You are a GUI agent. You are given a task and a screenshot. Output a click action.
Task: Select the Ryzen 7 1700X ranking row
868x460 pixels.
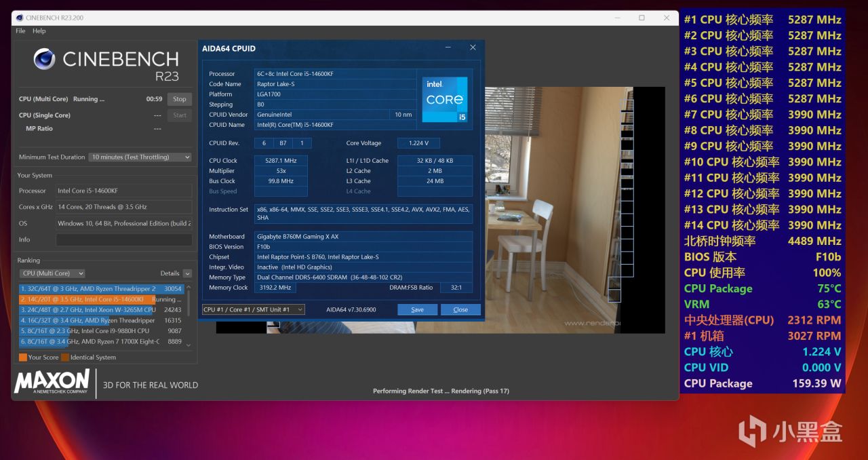click(102, 341)
